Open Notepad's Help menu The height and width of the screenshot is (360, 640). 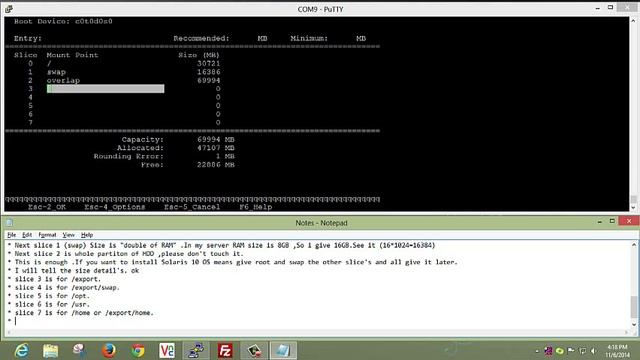87,235
